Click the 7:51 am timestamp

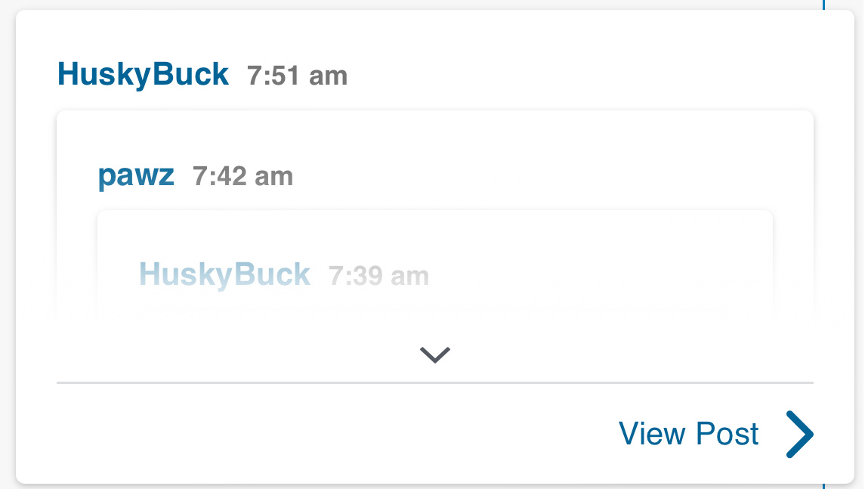297,76
